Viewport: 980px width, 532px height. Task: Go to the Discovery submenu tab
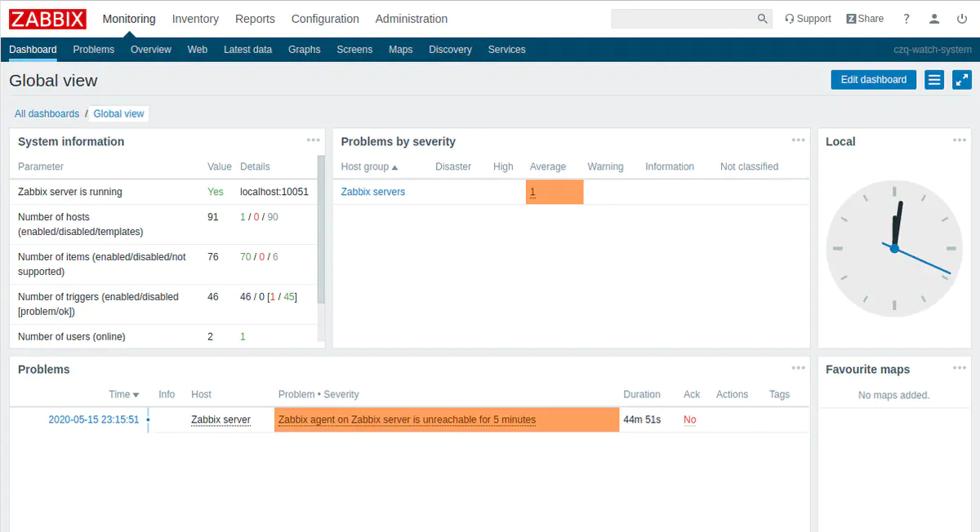click(x=450, y=50)
